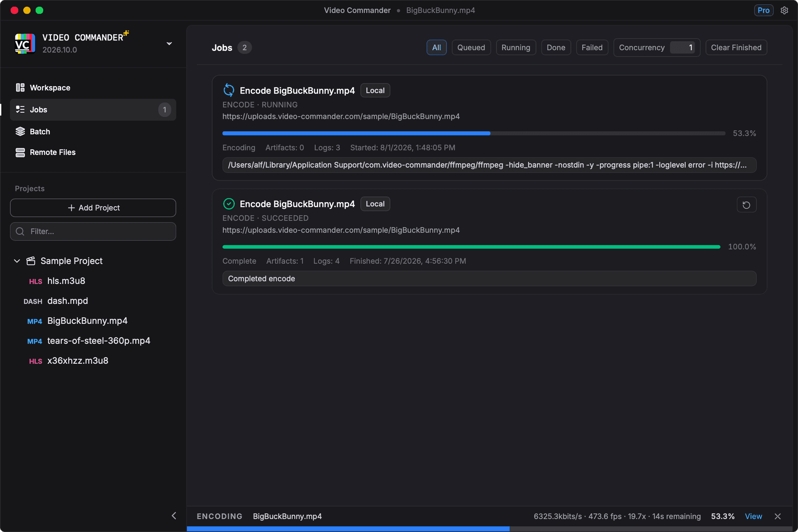This screenshot has height=532, width=798.
Task: Click the MP4 badge beside tears-of-steel-360p.mp4
Action: click(34, 341)
